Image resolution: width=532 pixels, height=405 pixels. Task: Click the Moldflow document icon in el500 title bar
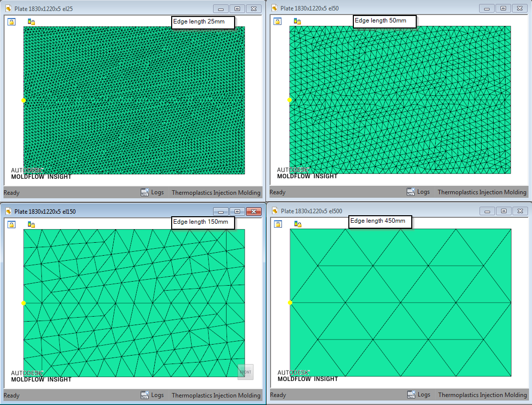tap(274, 211)
